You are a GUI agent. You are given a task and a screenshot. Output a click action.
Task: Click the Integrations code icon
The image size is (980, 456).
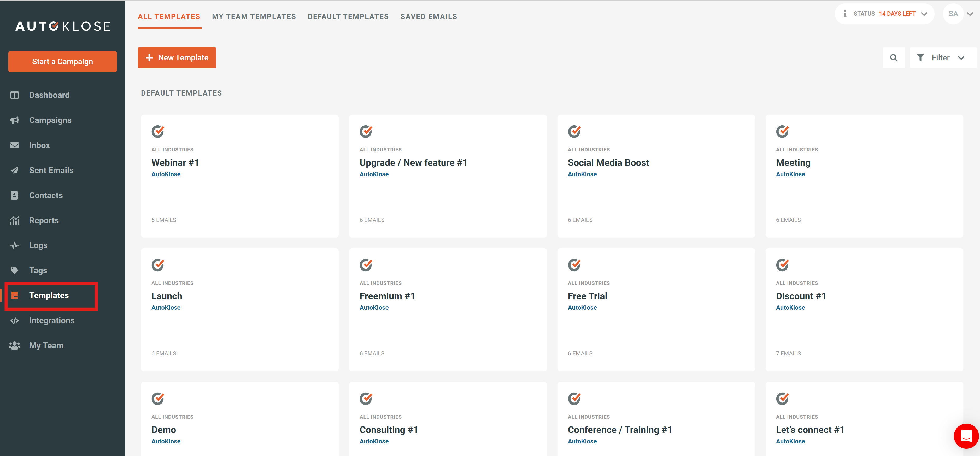point(14,320)
